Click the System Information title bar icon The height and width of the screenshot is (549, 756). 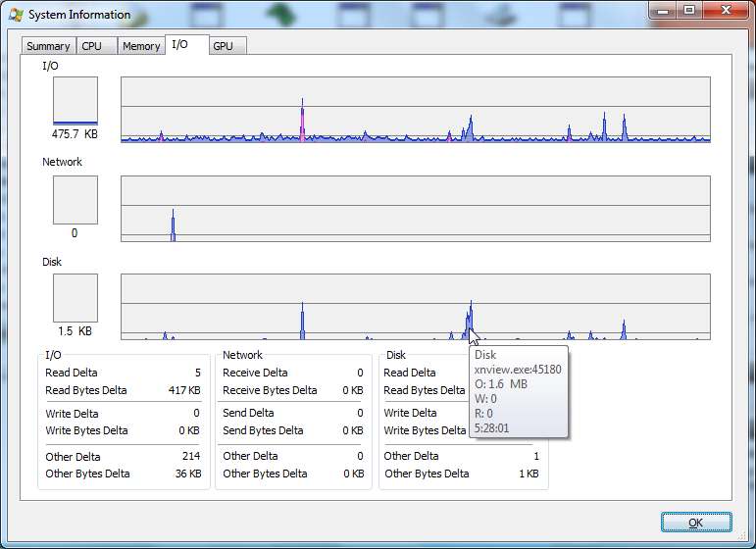16,15
